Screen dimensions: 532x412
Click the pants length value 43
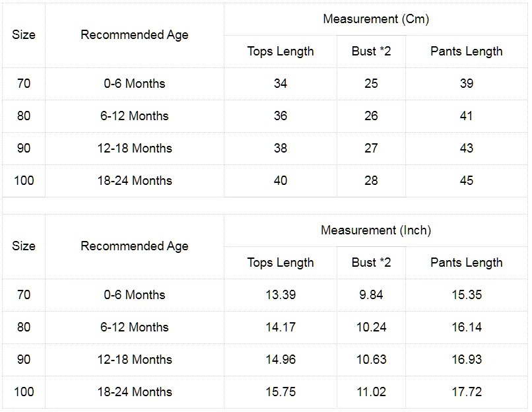pos(467,149)
